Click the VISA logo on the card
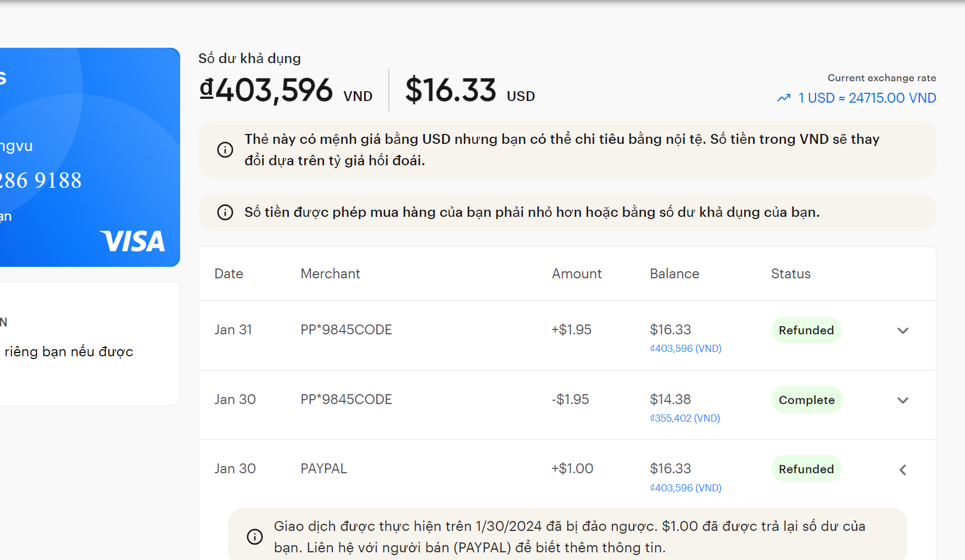Screen dimensions: 965x560 132,242
